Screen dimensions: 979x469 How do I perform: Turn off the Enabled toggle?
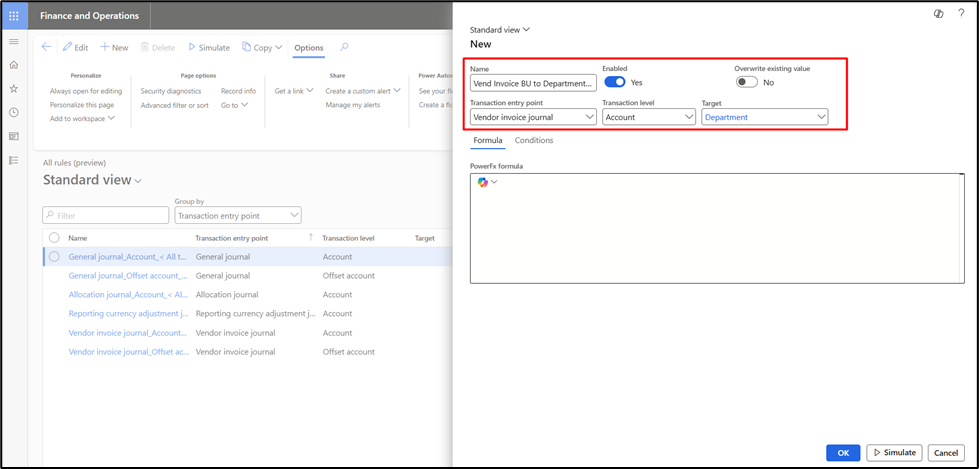pos(615,82)
